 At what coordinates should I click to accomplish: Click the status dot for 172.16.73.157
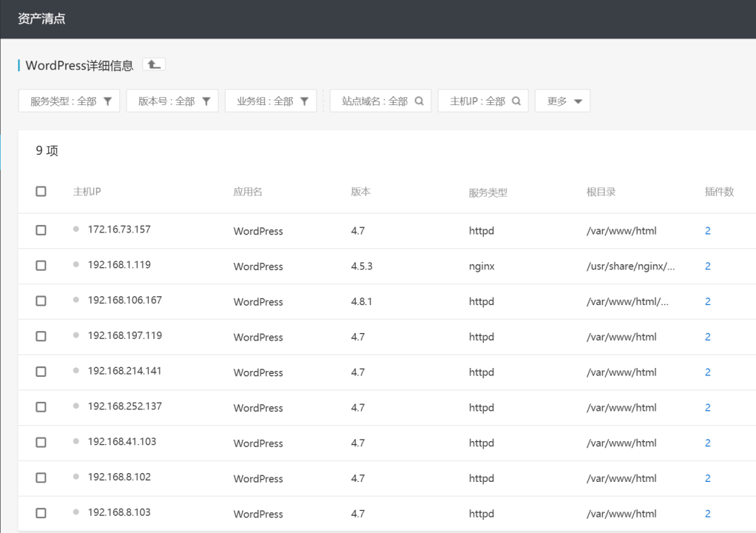coord(76,229)
